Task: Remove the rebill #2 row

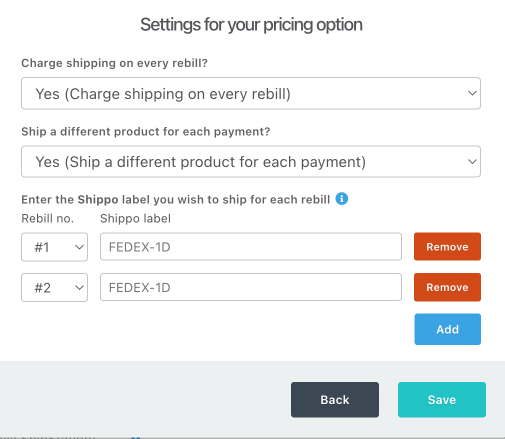Action: click(447, 287)
